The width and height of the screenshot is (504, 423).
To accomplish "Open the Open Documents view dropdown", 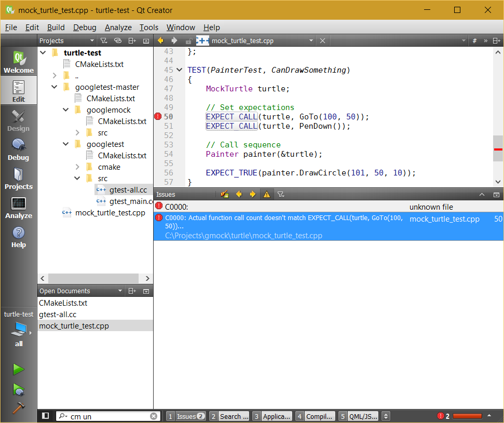I will coord(80,291).
